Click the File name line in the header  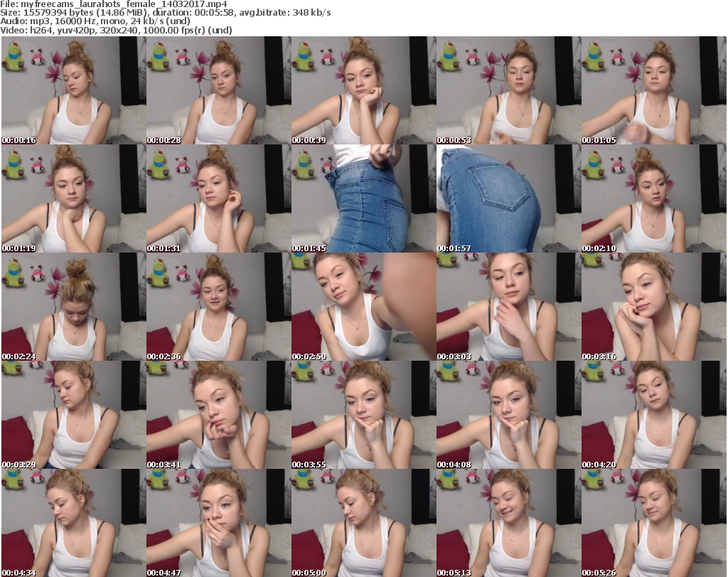[x=114, y=4]
